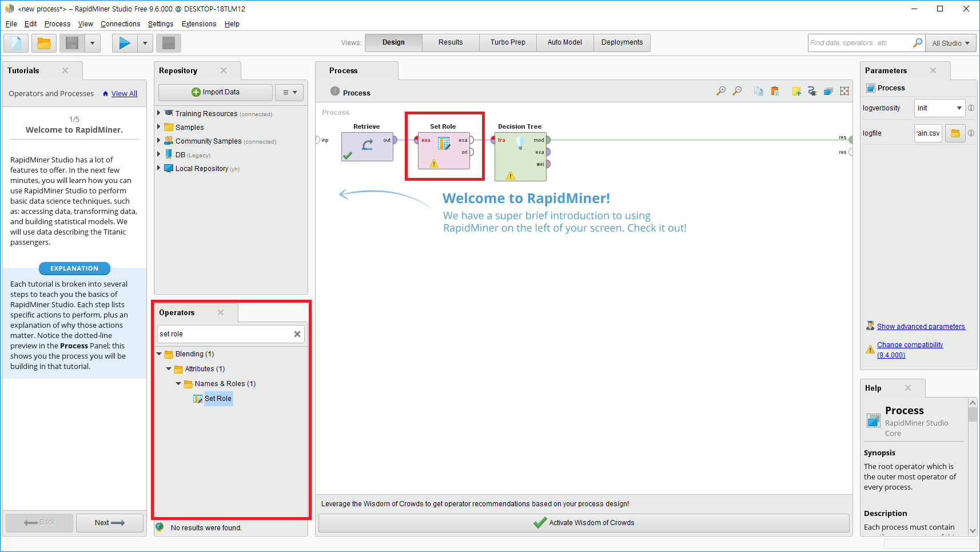Collapse the Attributes operators folder

pos(169,369)
